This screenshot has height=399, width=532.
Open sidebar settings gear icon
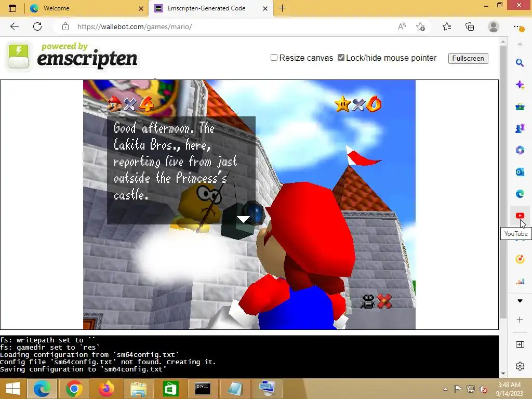(x=520, y=366)
